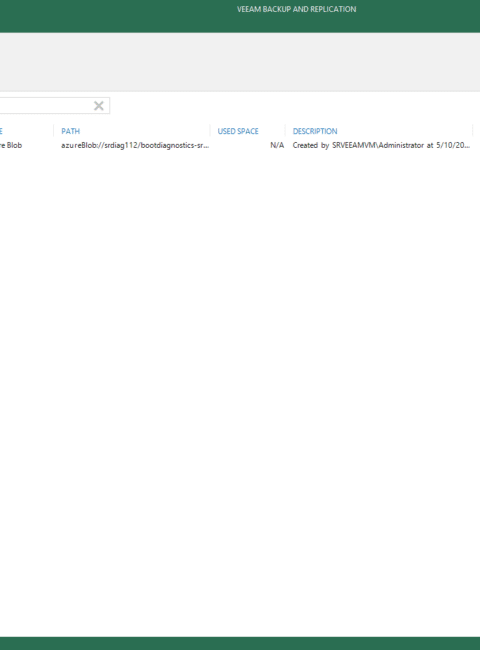Screen dimensions: 480x650
Task: Sort by the DESCRIPTION column header
Action: tap(315, 131)
